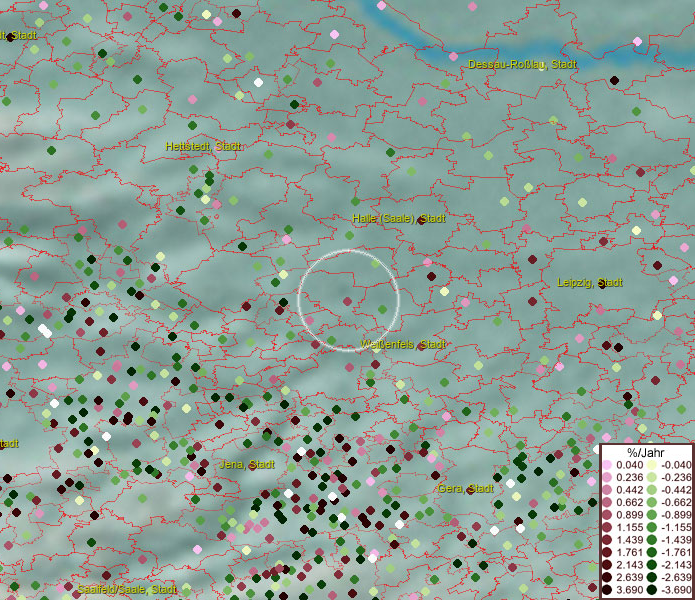The height and width of the screenshot is (600, 695).
Task: Pick the 0.236 legend color swatch
Action: pos(607,477)
